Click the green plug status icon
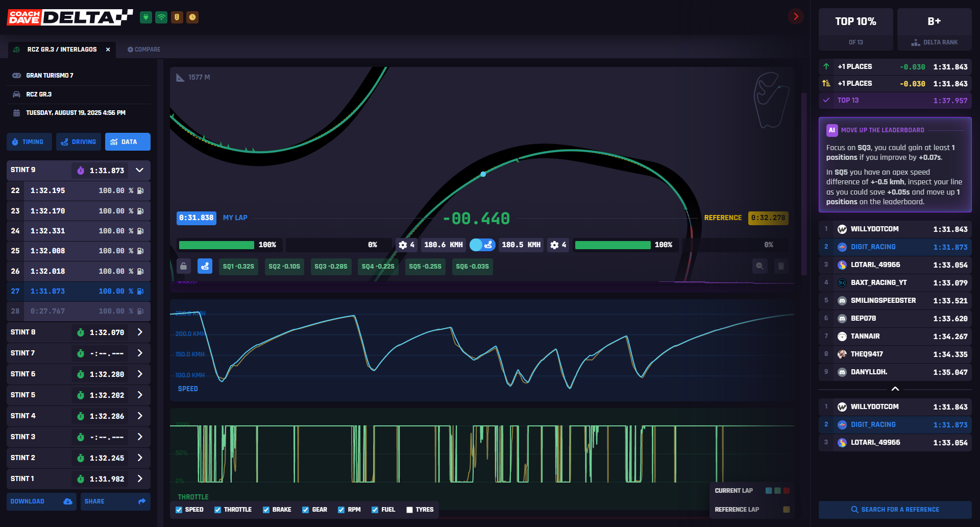 (146, 17)
